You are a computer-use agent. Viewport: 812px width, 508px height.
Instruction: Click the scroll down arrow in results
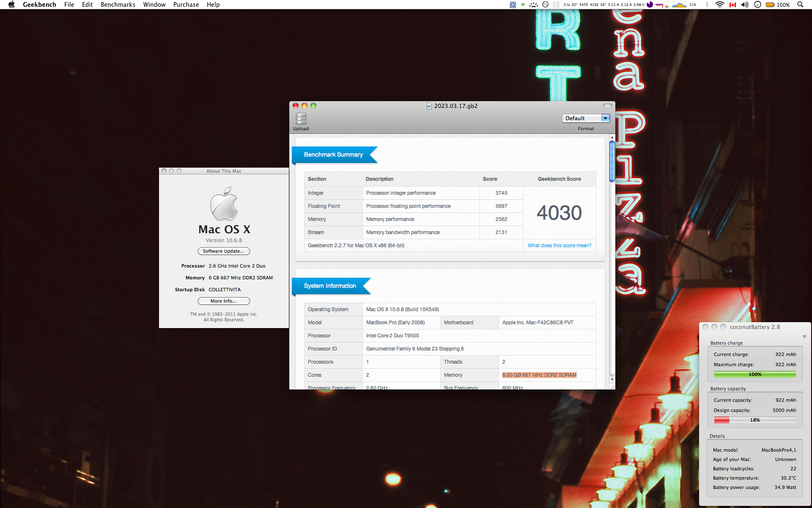tap(612, 380)
